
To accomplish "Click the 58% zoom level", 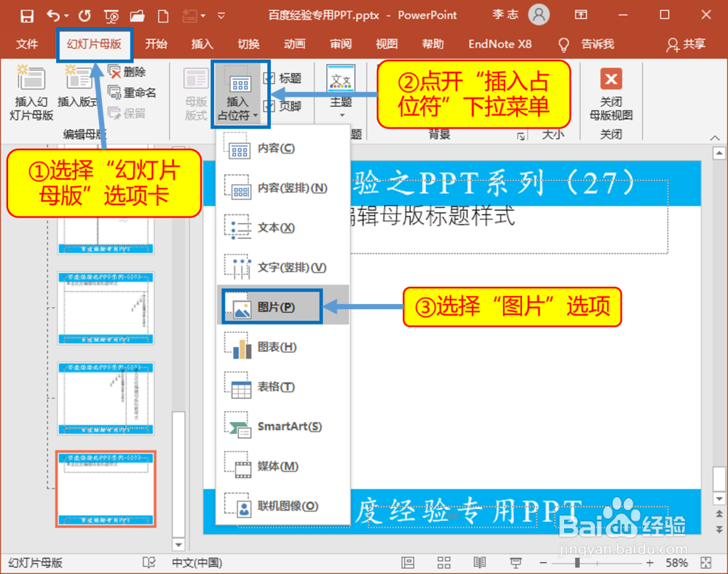I will (x=677, y=563).
